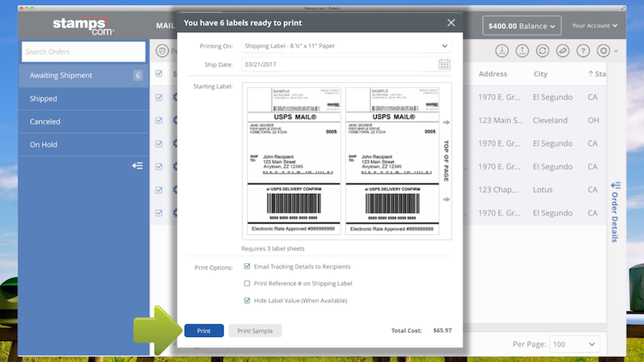Click the export orders upload icon
This screenshot has width=644, height=362.
click(522, 51)
